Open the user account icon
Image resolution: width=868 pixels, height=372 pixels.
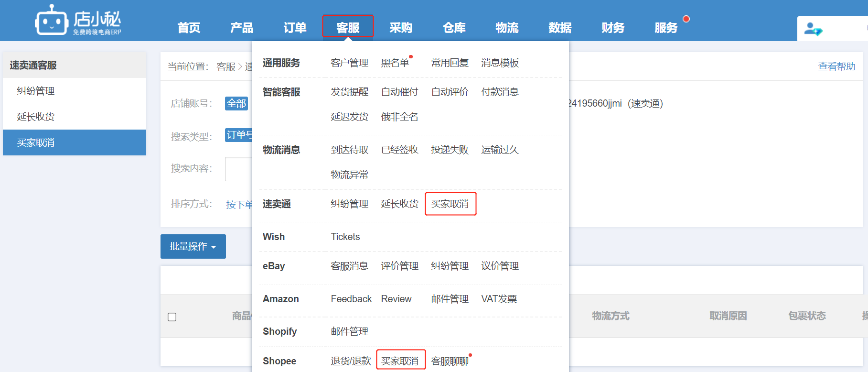(813, 29)
